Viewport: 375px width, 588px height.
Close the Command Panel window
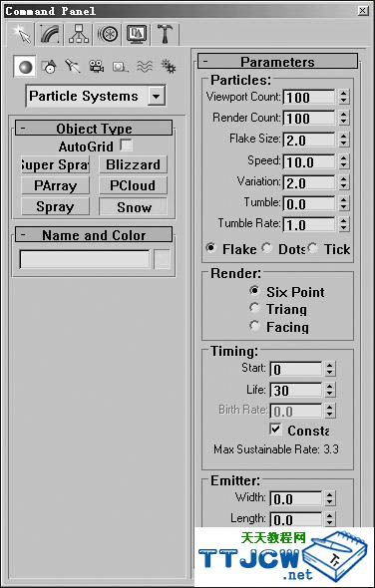pyautogui.click(x=363, y=11)
